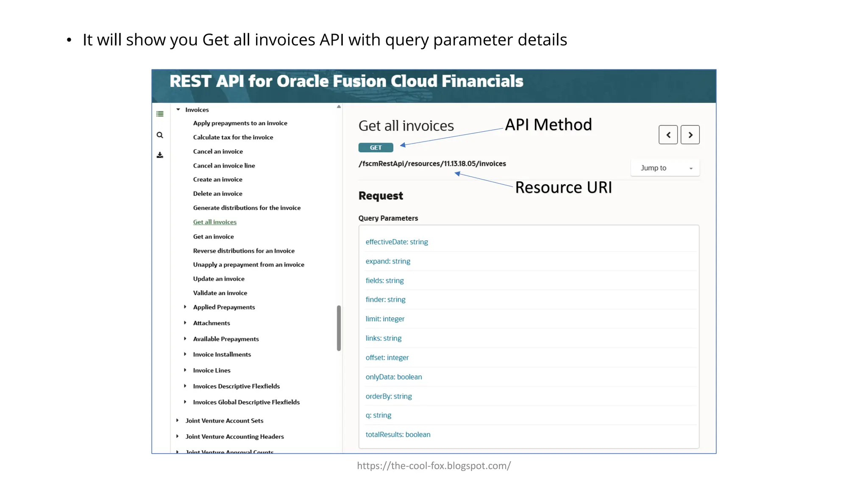Open Calculate tax for the invoice
868x488 pixels.
click(233, 137)
